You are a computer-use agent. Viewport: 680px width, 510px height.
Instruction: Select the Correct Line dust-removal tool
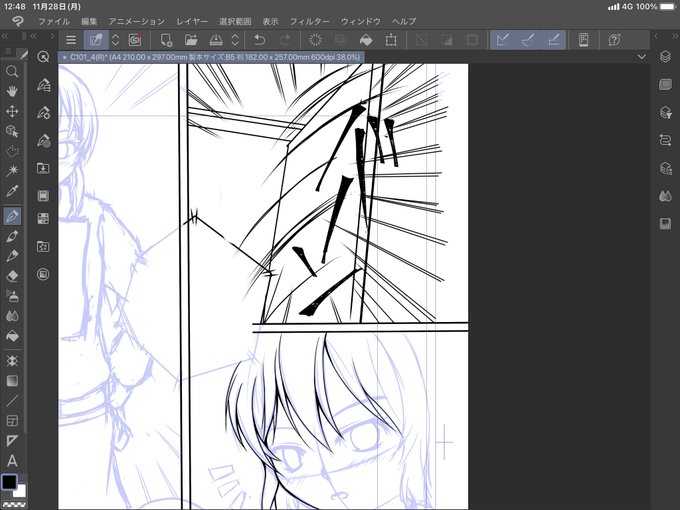pos(12,361)
